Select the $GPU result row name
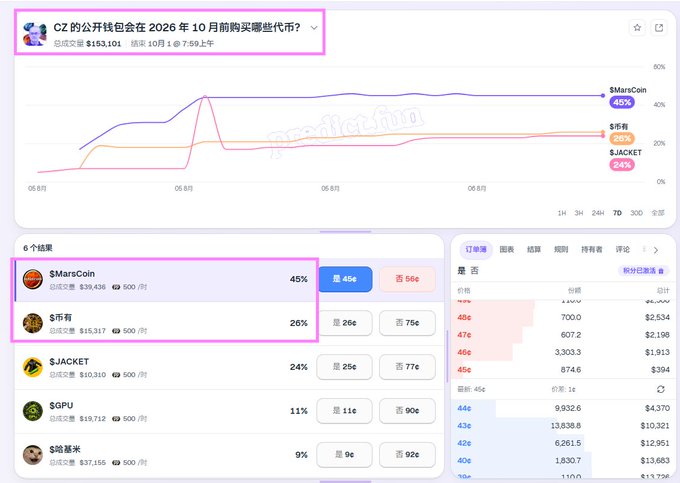The image size is (680, 483). point(61,405)
